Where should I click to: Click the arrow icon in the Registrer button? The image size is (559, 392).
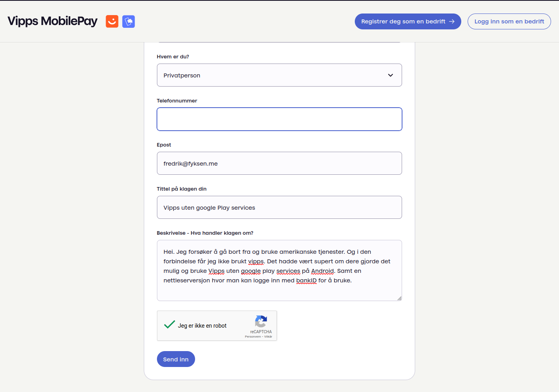[452, 21]
